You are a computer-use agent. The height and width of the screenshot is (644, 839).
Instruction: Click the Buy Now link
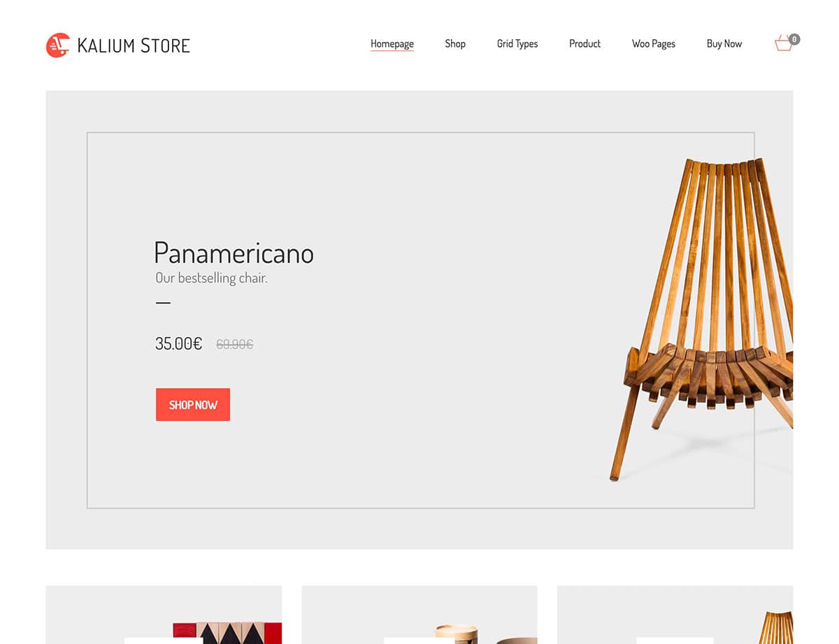click(x=724, y=43)
